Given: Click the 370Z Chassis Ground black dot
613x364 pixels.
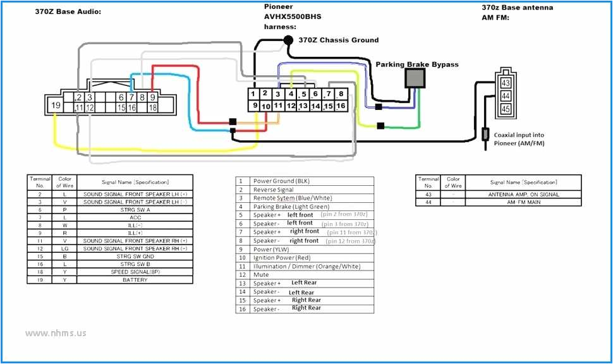Looking at the screenshot, I should tap(288, 40).
